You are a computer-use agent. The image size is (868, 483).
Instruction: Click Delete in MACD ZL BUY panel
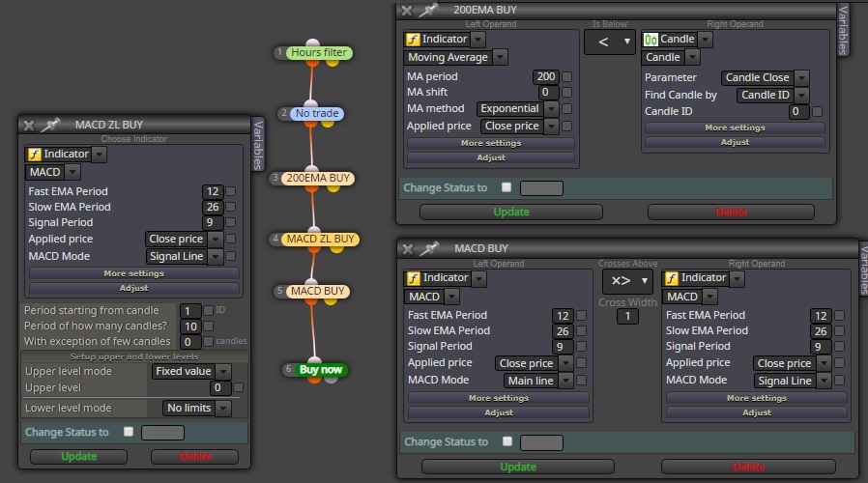[x=195, y=457]
